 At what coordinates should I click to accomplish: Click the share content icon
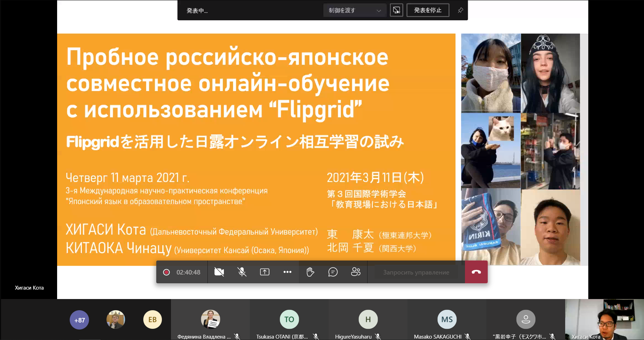click(x=265, y=272)
